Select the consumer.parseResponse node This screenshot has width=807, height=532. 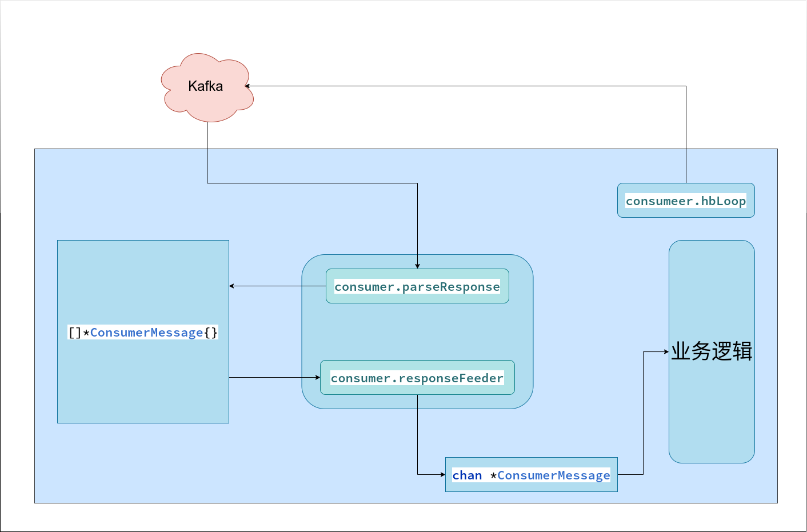tap(417, 286)
